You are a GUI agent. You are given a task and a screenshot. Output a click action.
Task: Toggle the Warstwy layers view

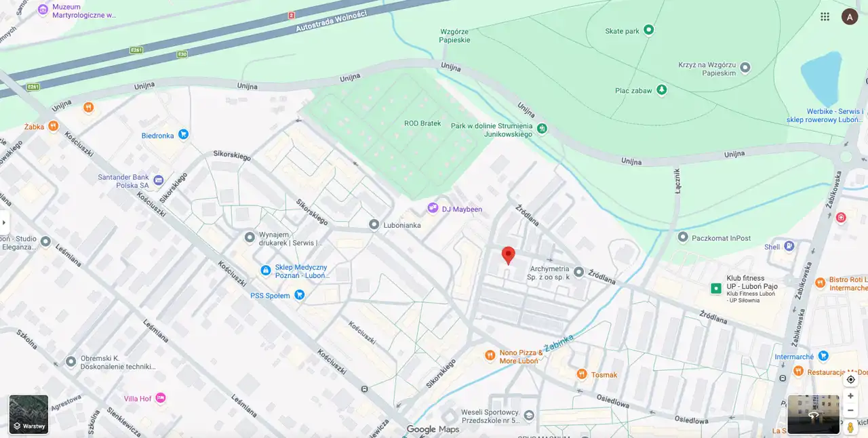[28, 414]
